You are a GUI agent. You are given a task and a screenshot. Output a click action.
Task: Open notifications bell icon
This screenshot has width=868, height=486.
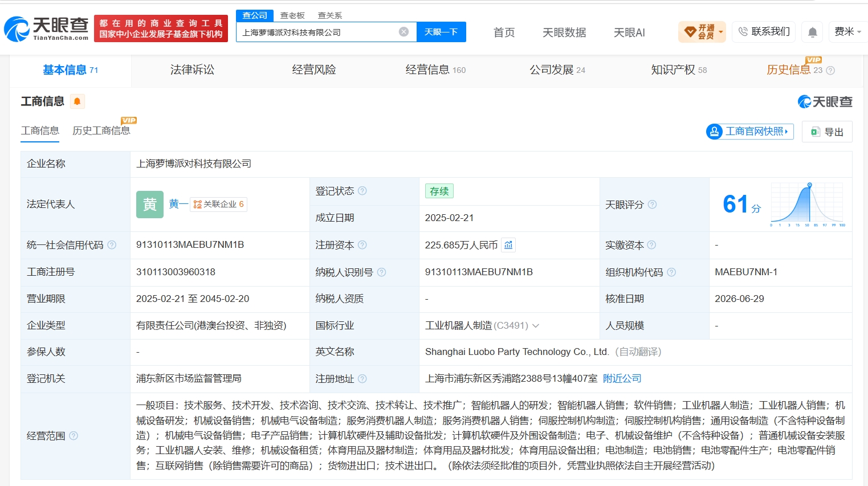813,32
